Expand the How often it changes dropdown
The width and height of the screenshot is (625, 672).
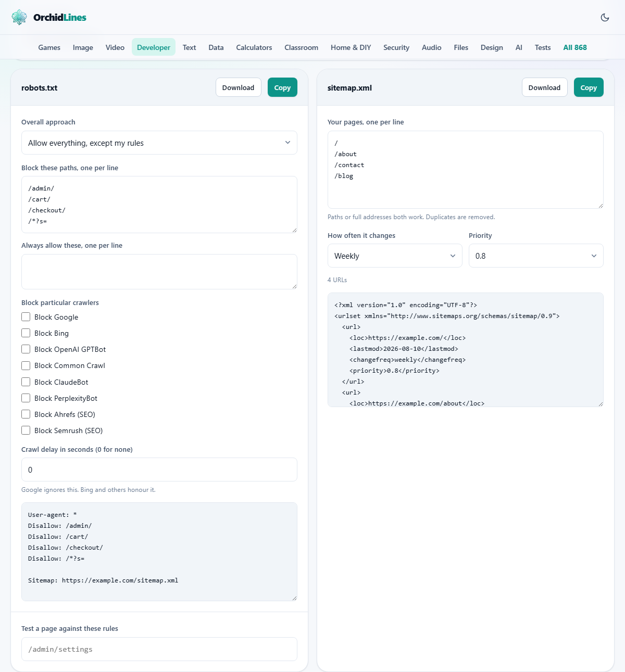click(395, 256)
